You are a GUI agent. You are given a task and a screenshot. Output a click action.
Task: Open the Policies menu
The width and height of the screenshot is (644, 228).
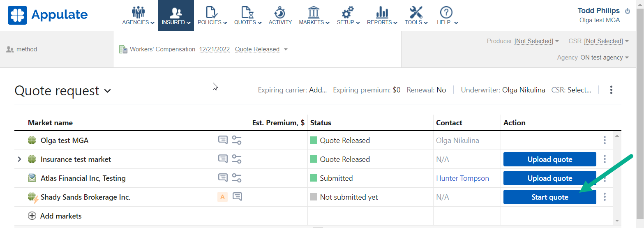pos(212,16)
